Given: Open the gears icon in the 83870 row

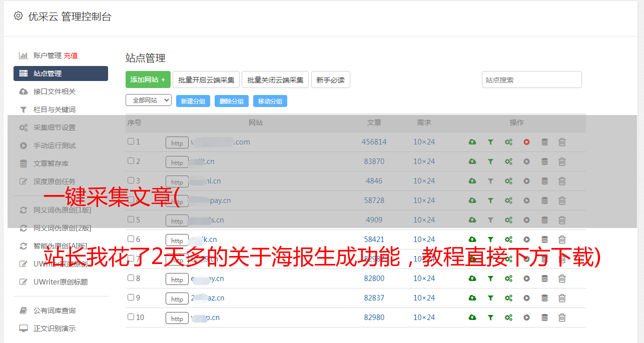Looking at the screenshot, I should (508, 161).
